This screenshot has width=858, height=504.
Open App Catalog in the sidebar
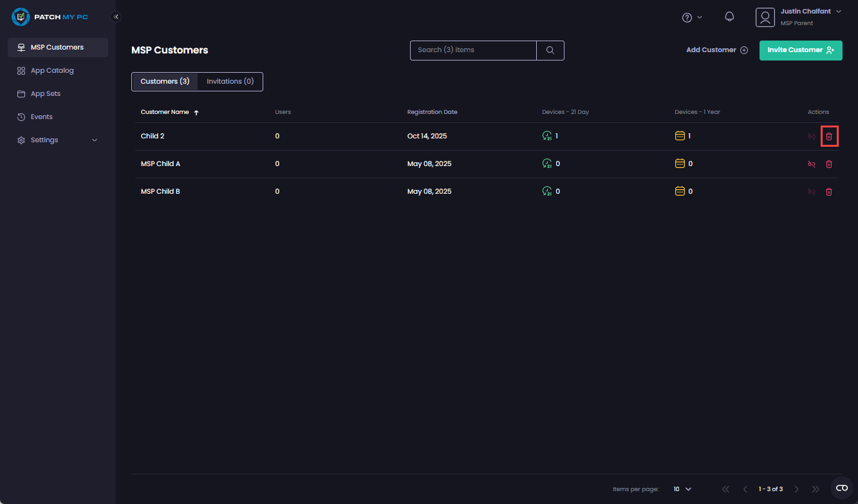click(52, 71)
